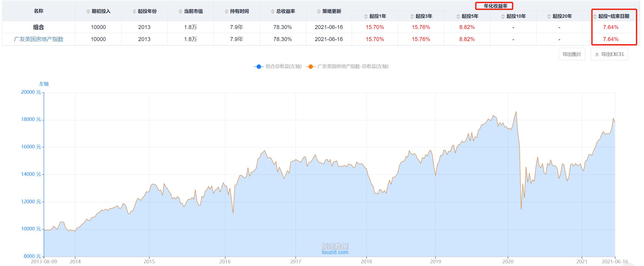Toggle 组合总收益 series in chart legend

tap(283, 66)
